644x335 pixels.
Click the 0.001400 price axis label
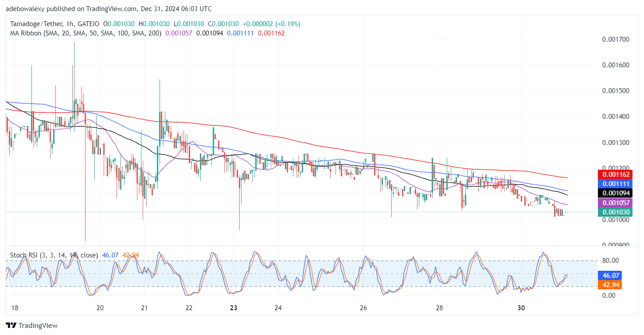[615, 117]
